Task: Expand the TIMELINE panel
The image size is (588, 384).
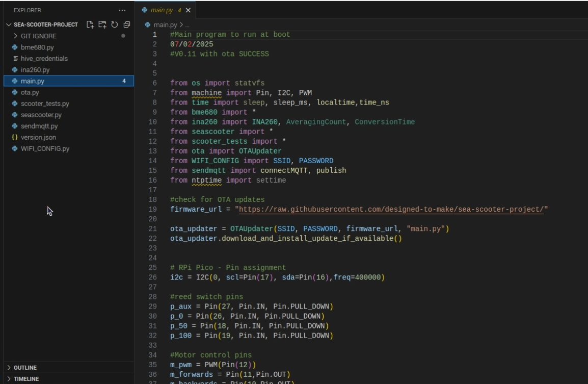Action: 26,379
